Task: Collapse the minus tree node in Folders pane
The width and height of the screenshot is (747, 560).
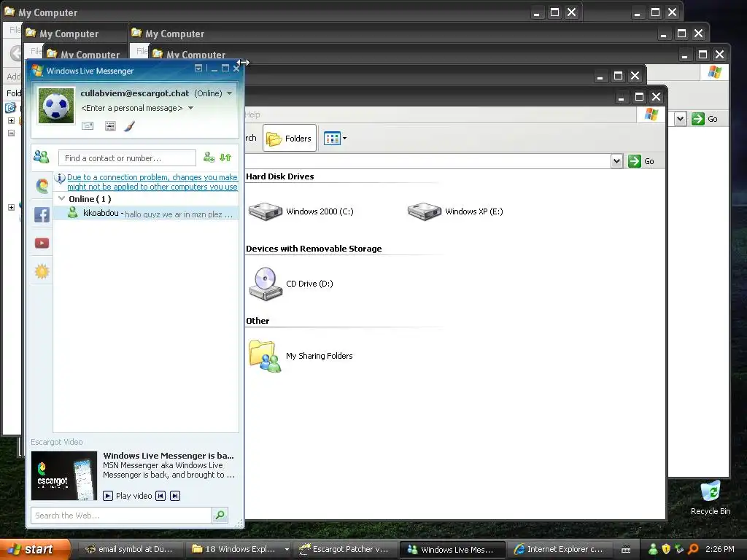Action: tap(11, 133)
